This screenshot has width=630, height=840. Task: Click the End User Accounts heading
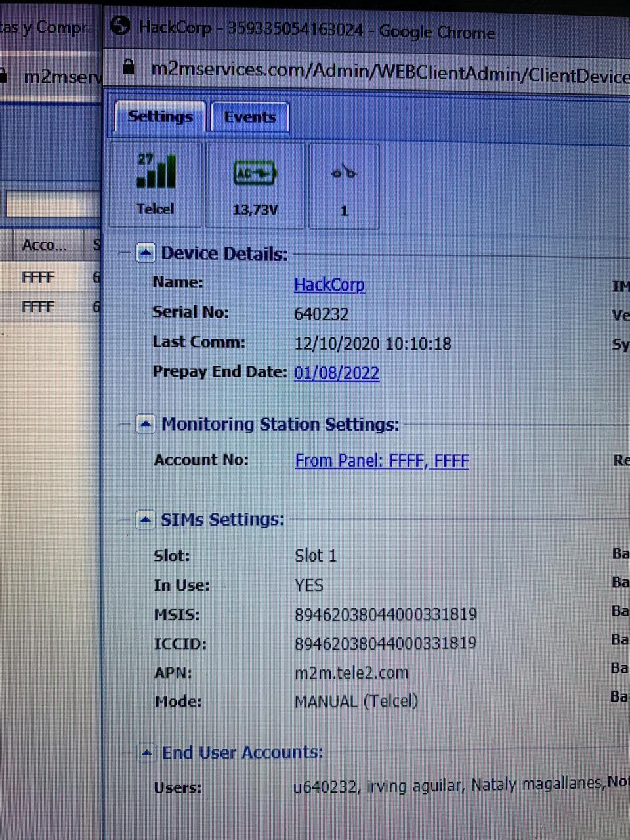point(243,752)
